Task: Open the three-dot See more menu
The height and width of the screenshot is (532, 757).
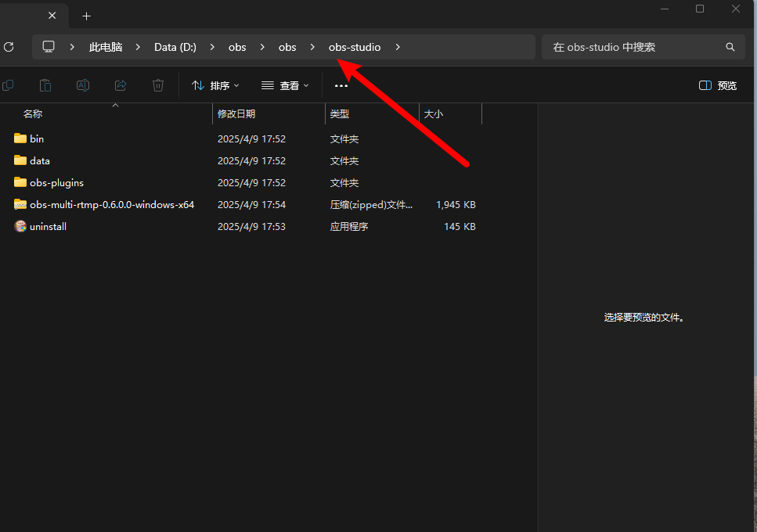Action: click(341, 85)
